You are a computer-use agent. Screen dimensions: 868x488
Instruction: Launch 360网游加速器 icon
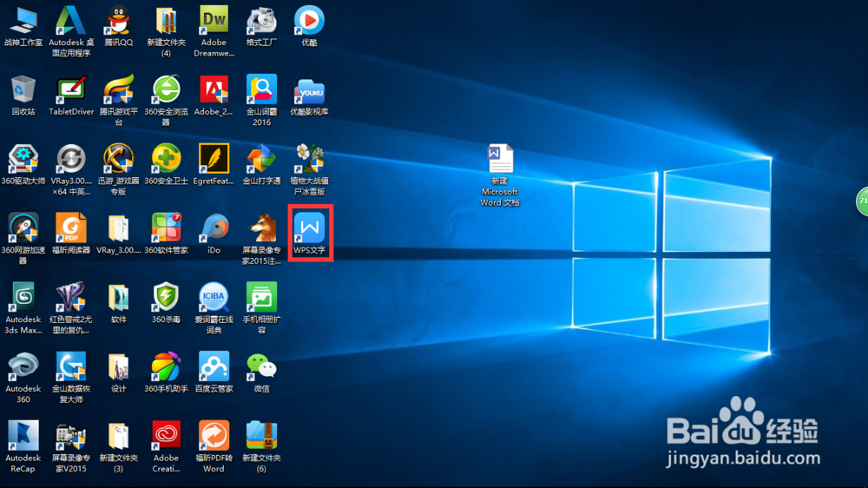click(23, 228)
